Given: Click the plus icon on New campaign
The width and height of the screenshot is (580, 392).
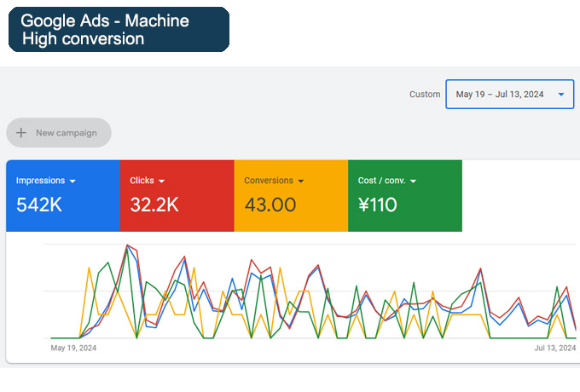Looking at the screenshot, I should point(21,133).
